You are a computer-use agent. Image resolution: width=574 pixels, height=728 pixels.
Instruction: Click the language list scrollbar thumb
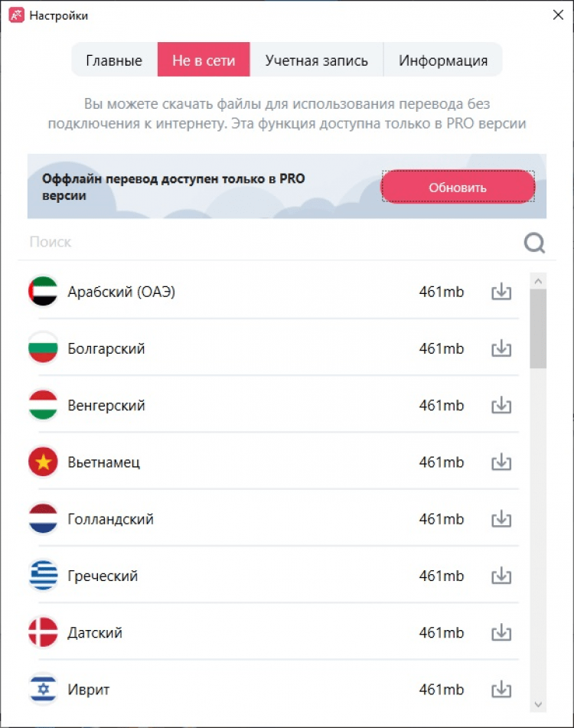[538, 329]
